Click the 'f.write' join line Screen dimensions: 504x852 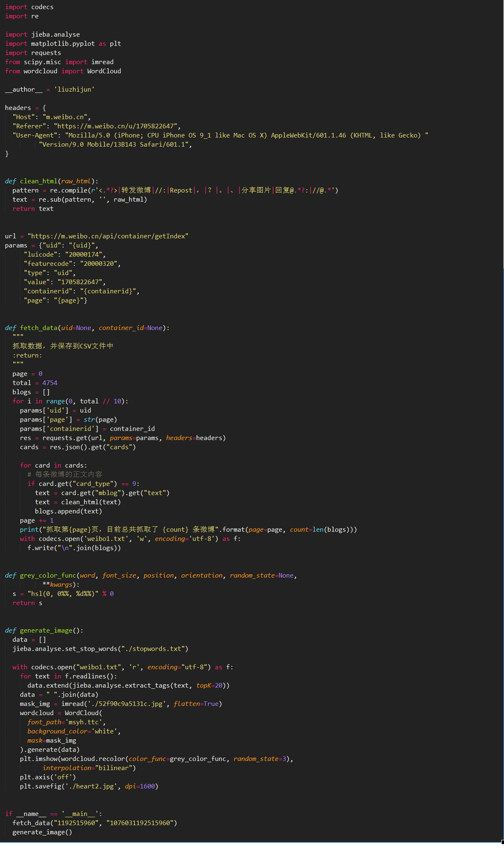pyautogui.click(x=74, y=548)
